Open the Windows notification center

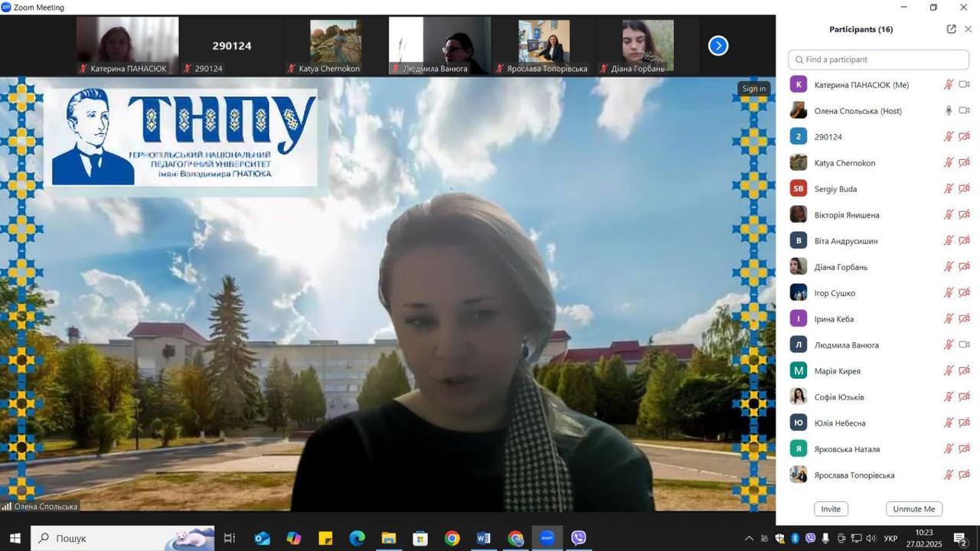tap(960, 539)
